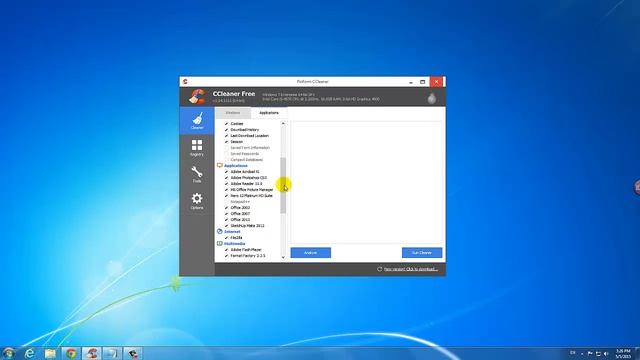
Task: Toggle MS Office Picture Manager checkbox
Action: [227, 190]
